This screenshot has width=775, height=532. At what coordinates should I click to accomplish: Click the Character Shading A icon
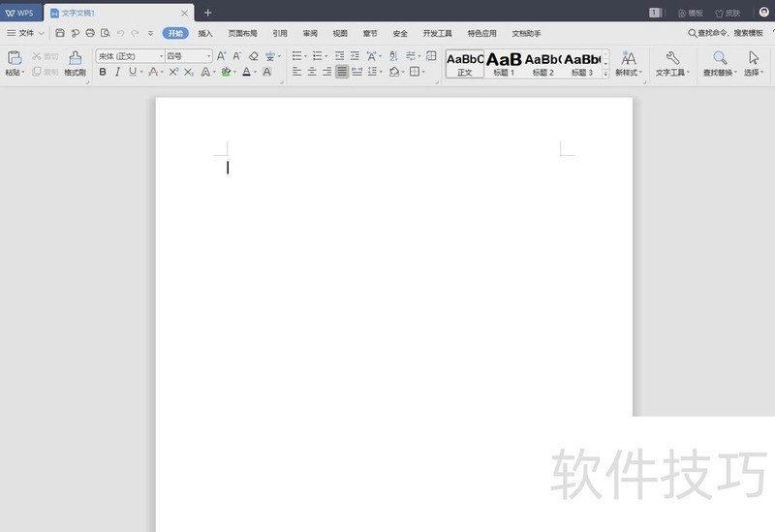(267, 72)
